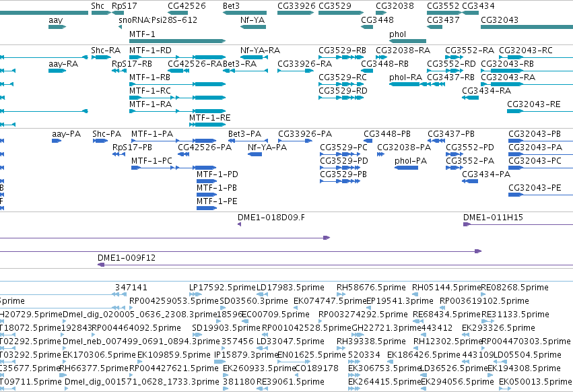
Task: Click BAC clone DME1-009F12
Action: (x=335, y=265)
